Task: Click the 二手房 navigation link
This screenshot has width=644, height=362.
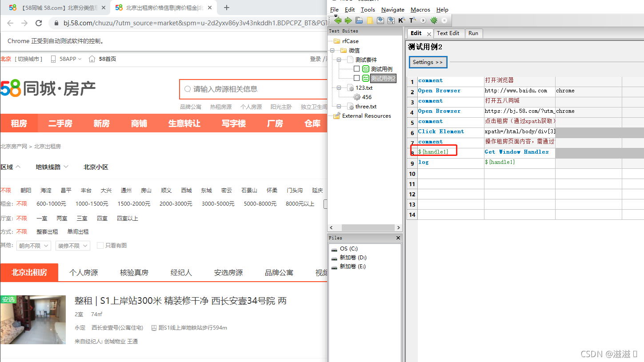Action: [60, 123]
